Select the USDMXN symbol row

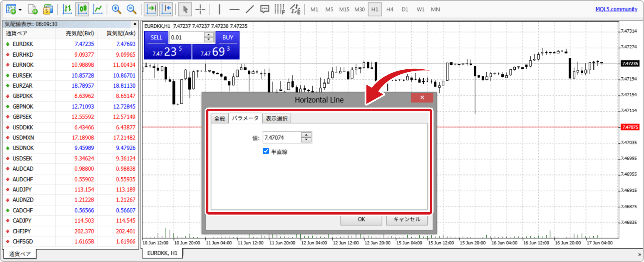click(x=70, y=138)
